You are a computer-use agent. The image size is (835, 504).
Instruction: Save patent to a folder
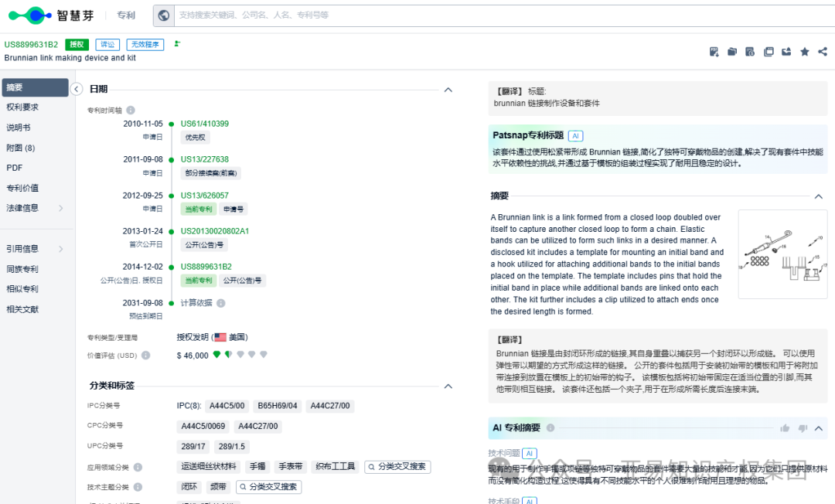tap(732, 52)
